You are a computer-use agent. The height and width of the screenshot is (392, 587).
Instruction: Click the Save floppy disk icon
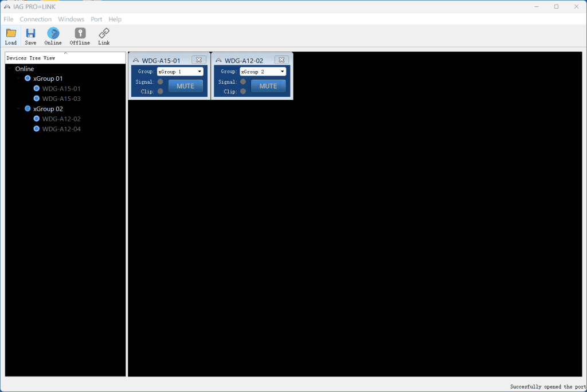[30, 33]
